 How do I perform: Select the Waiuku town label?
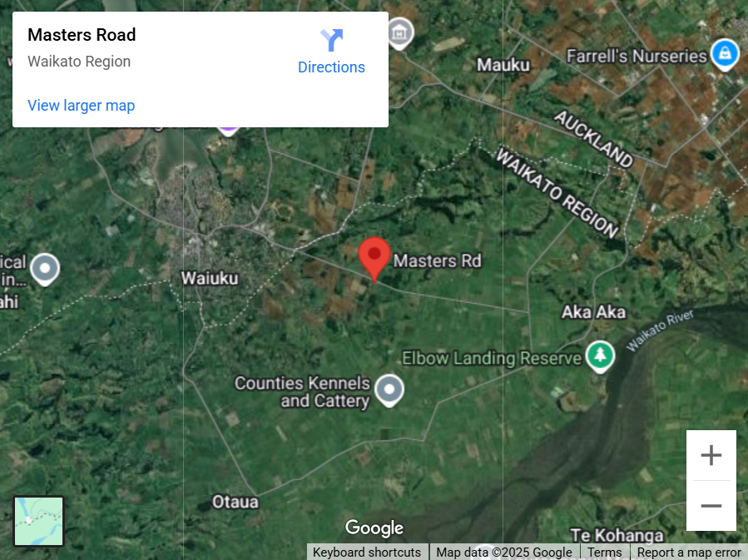coord(210,278)
